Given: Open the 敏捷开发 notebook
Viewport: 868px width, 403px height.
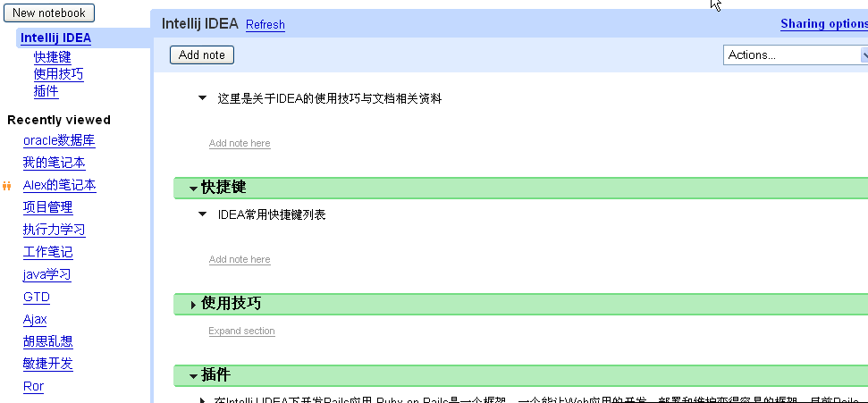Looking at the screenshot, I should tap(48, 364).
